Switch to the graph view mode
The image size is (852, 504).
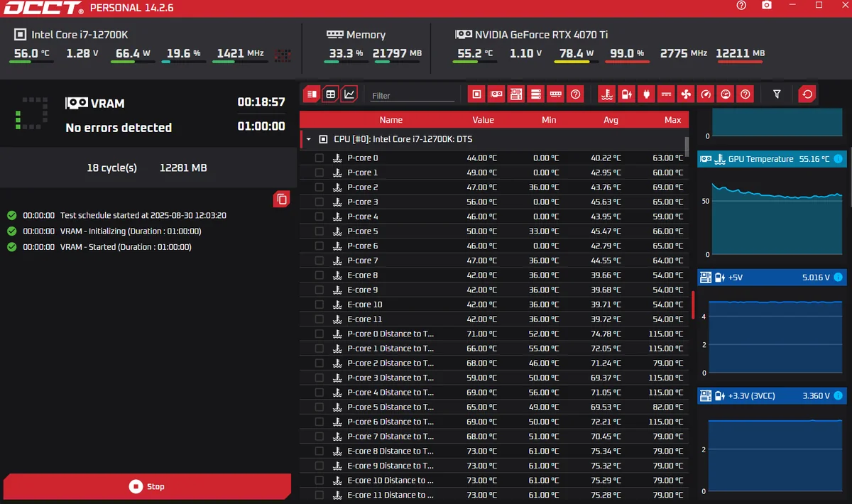click(x=349, y=94)
